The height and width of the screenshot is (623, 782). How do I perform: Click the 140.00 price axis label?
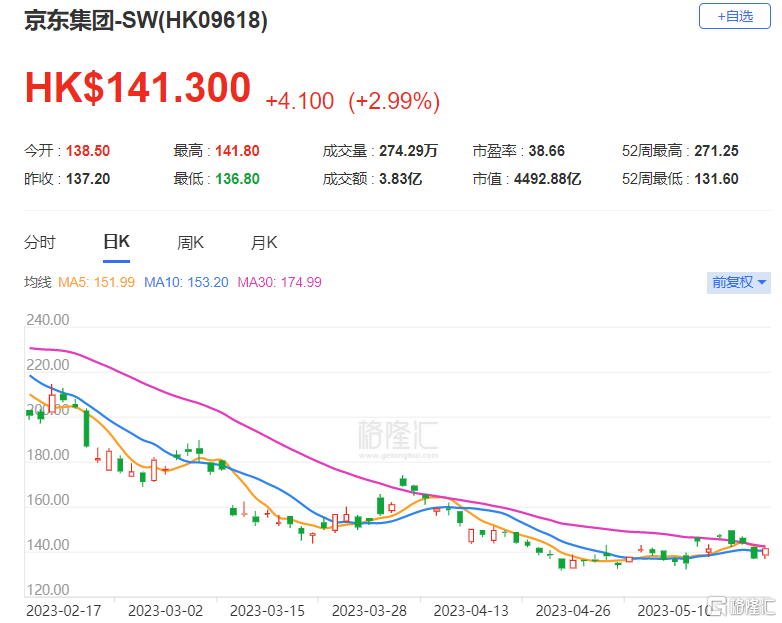click(x=48, y=545)
